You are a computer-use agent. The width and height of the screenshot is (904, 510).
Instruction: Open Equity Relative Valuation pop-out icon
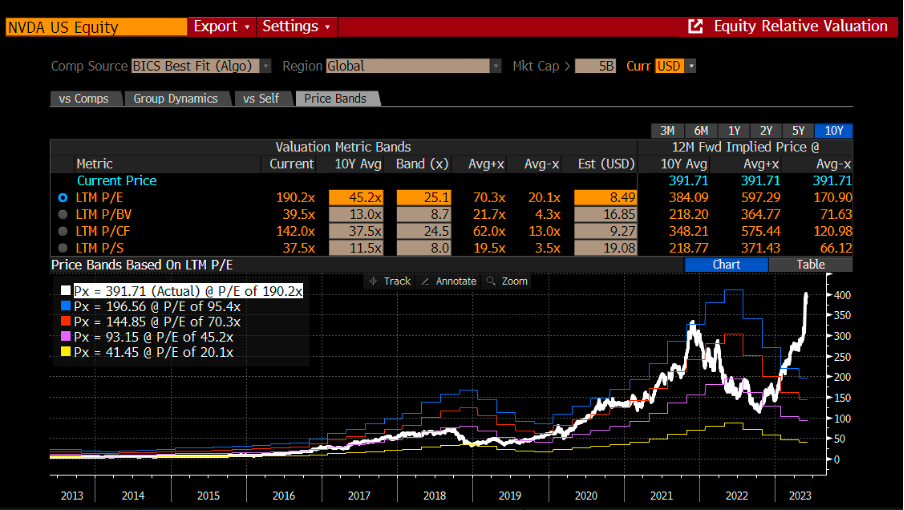point(696,27)
